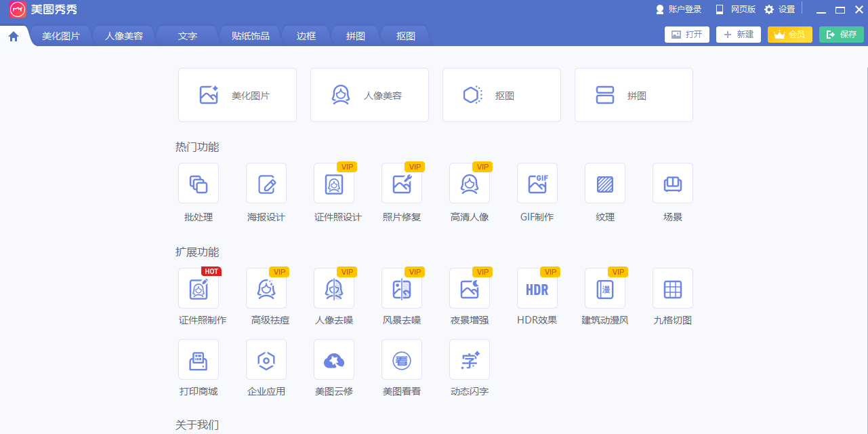The width and height of the screenshot is (868, 434).
Task: Open the 纹理 texture icon
Action: [x=605, y=183]
